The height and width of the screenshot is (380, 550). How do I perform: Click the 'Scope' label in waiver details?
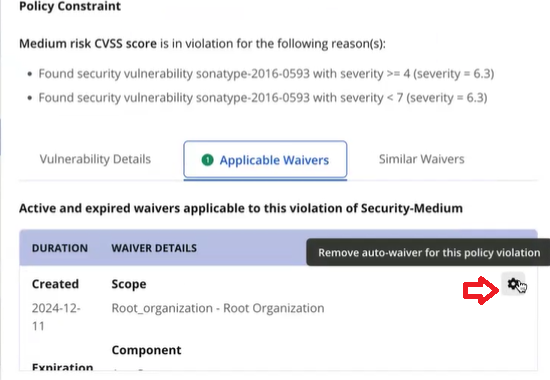129,284
